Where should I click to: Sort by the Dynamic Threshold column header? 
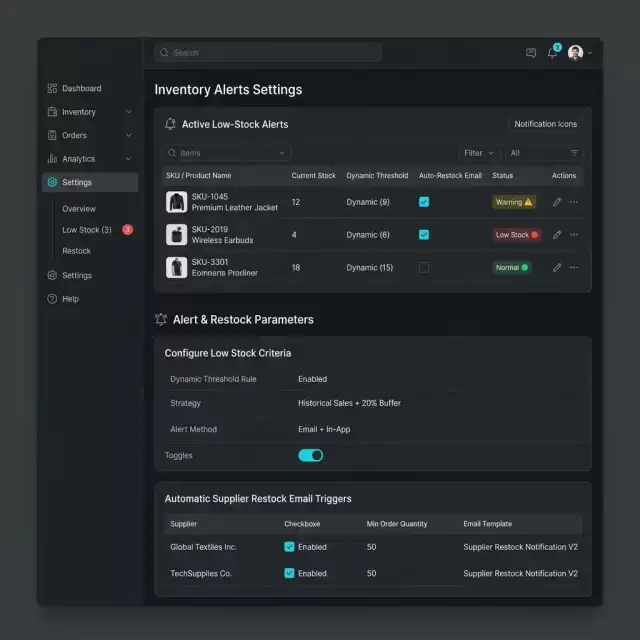pyautogui.click(x=377, y=176)
